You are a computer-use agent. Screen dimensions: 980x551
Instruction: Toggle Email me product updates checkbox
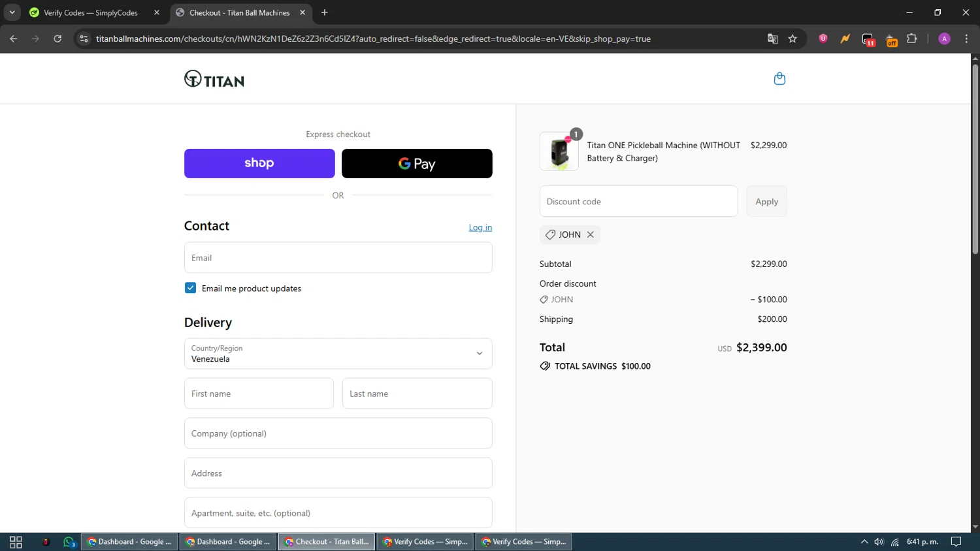pyautogui.click(x=190, y=288)
